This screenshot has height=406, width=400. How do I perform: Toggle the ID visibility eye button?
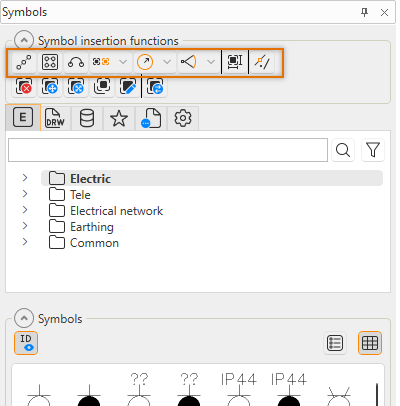(26, 343)
